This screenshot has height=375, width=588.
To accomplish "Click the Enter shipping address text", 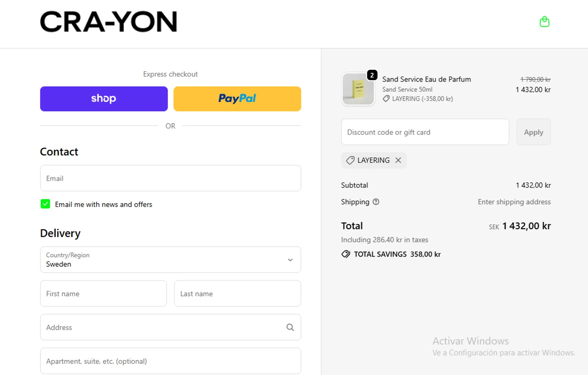I will point(514,202).
